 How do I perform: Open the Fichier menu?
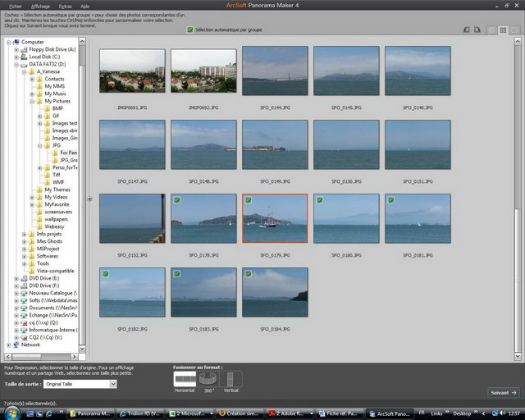pos(16,6)
